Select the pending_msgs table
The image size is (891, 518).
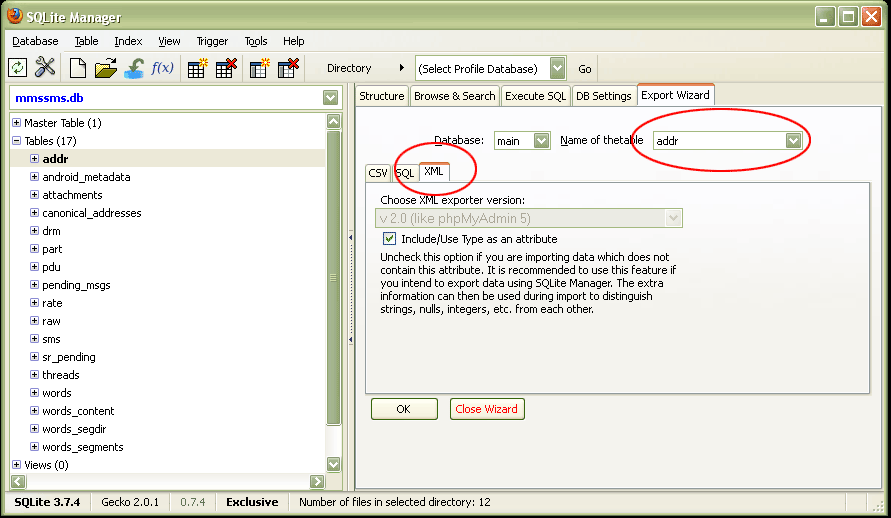76,285
